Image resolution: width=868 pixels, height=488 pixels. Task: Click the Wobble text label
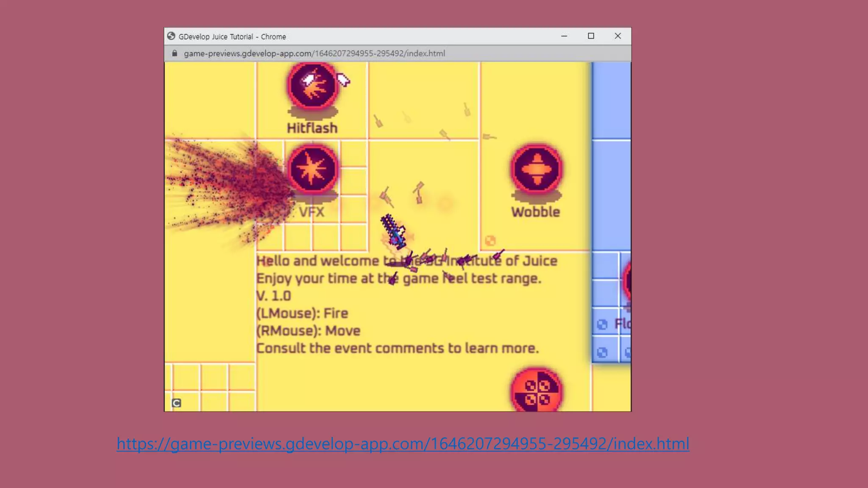[x=535, y=212]
